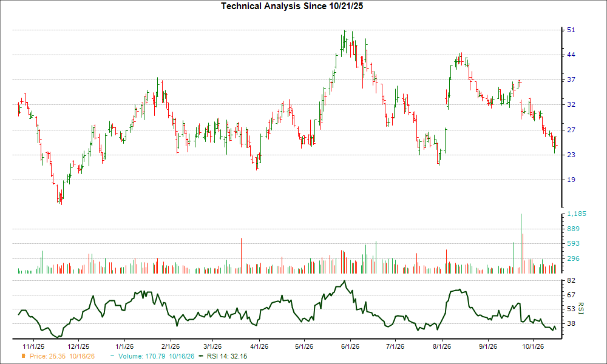The height and width of the screenshot is (364, 607).
Task: Click the date label 9/1/26
Action: 488,346
